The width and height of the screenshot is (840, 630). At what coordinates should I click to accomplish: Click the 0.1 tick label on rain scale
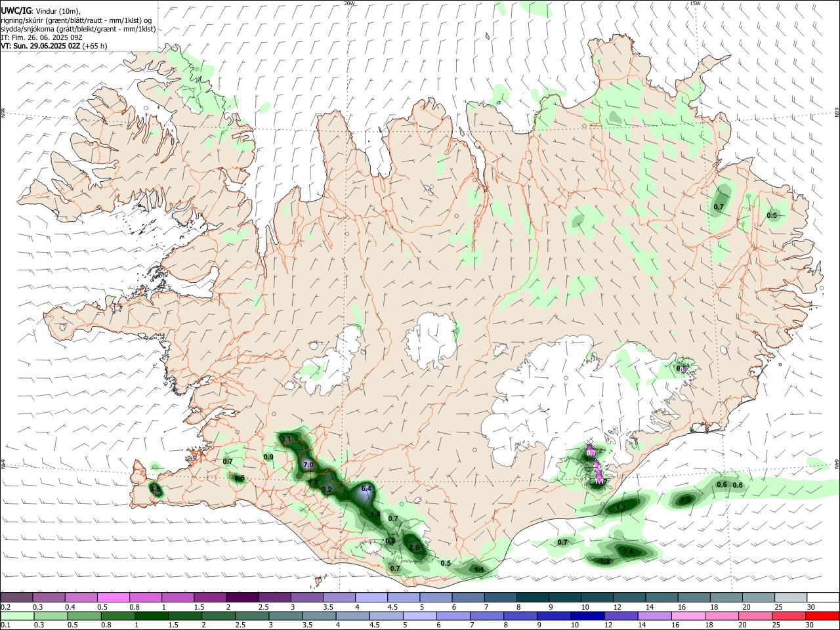click(x=5, y=626)
